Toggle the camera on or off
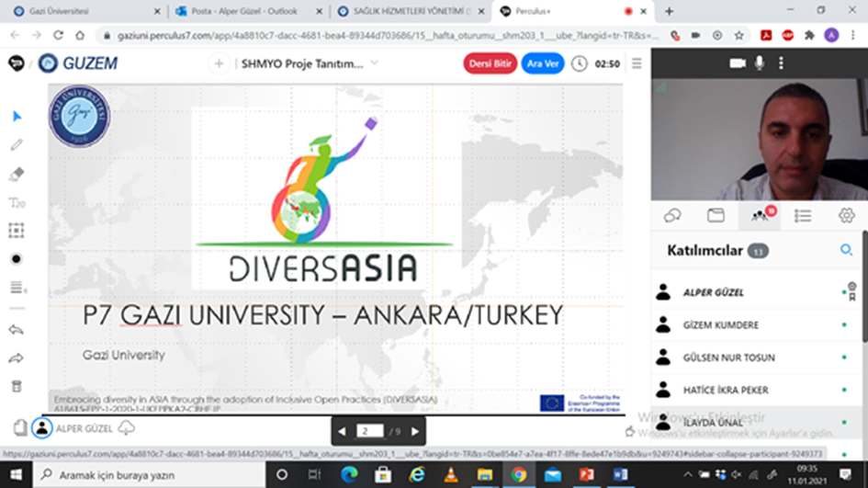 point(737,63)
